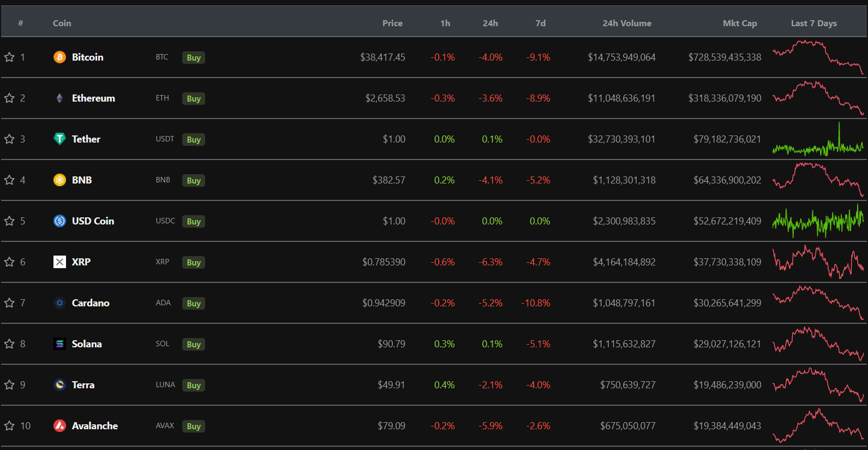Click the Tether logo icon

pos(59,139)
